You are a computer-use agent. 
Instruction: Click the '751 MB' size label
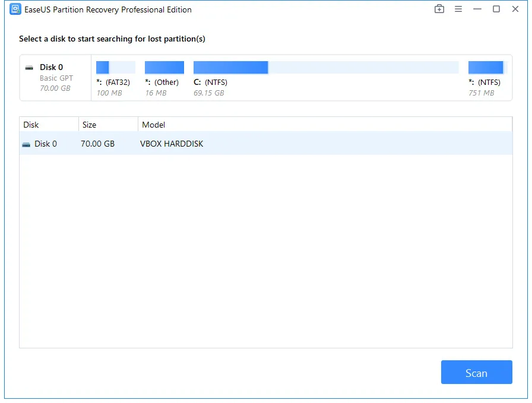point(481,93)
